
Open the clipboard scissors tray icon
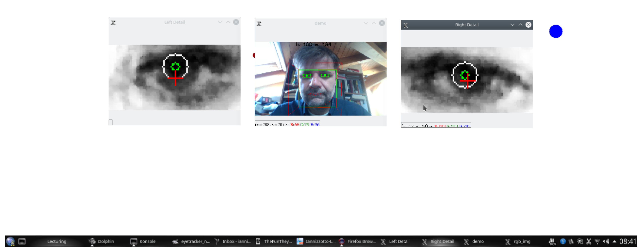[x=589, y=241]
